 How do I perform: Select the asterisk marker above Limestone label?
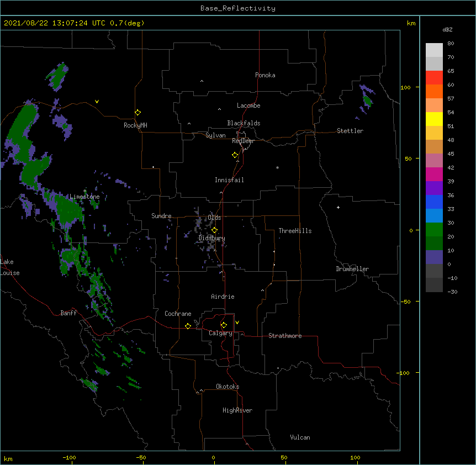point(84,191)
